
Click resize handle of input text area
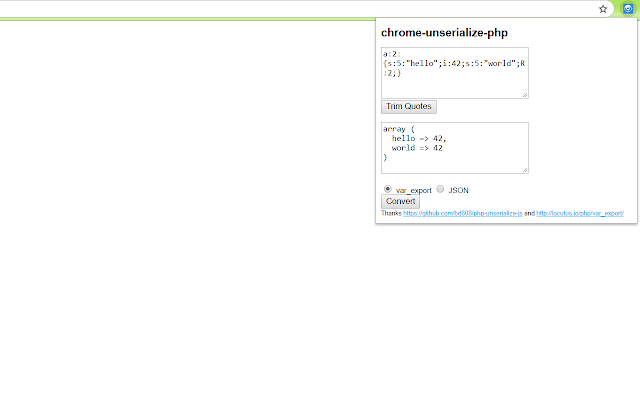(525, 95)
